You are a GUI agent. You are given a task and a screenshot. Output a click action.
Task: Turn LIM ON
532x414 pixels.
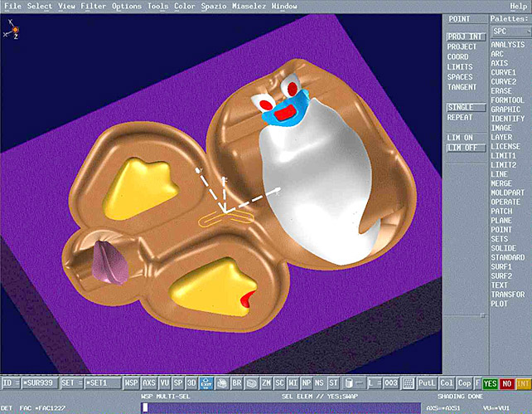pyautogui.click(x=460, y=138)
